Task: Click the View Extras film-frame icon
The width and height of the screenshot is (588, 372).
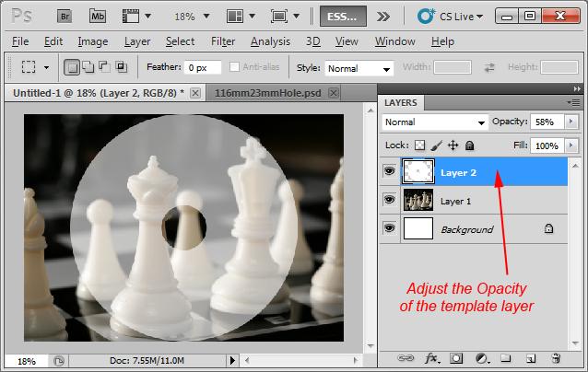Action: tap(131, 17)
